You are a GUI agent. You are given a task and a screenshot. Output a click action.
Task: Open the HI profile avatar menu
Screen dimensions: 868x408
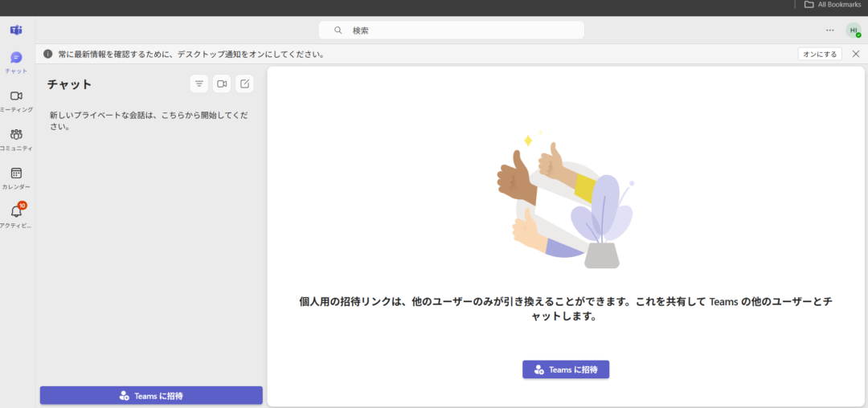click(x=854, y=31)
